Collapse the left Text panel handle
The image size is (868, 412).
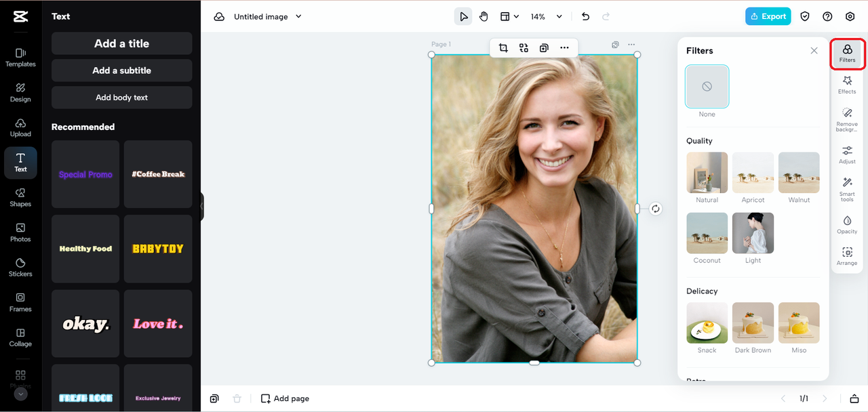[x=201, y=206]
